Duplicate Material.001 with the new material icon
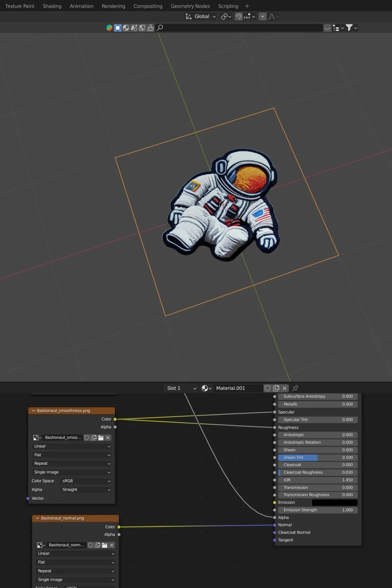Image resolution: width=392 pixels, height=588 pixels. [x=276, y=388]
